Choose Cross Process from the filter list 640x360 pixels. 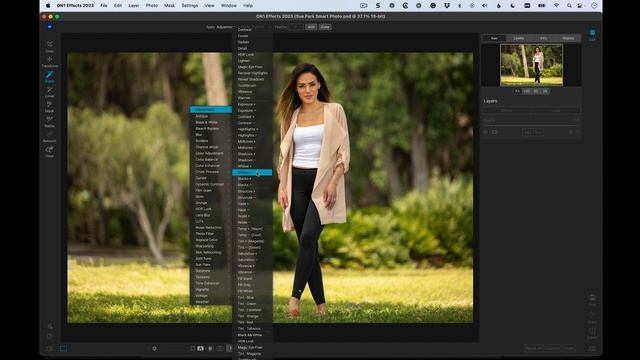(211, 172)
